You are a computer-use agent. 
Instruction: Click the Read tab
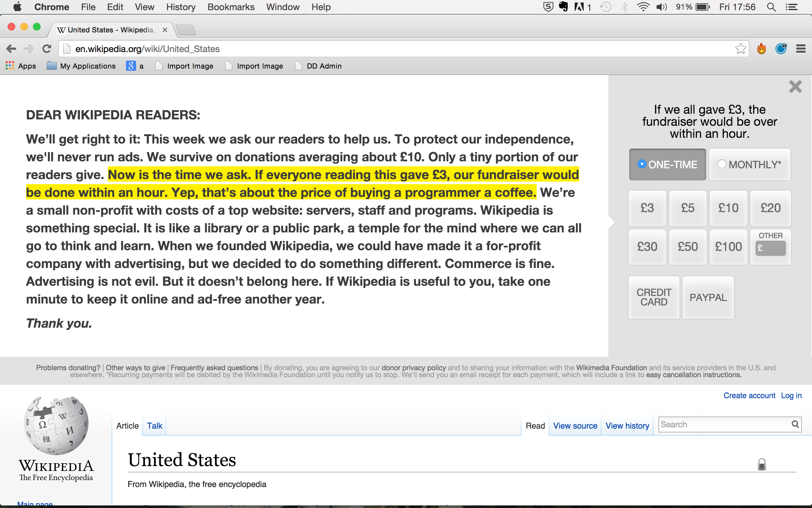(535, 426)
